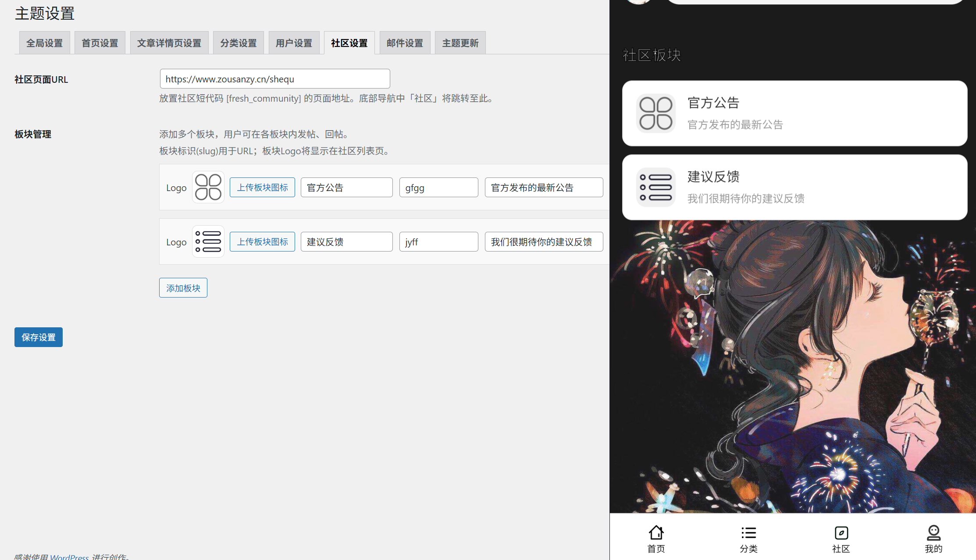Select the 邮件设置 tab
The width and height of the screenshot is (976, 560).
coord(405,43)
